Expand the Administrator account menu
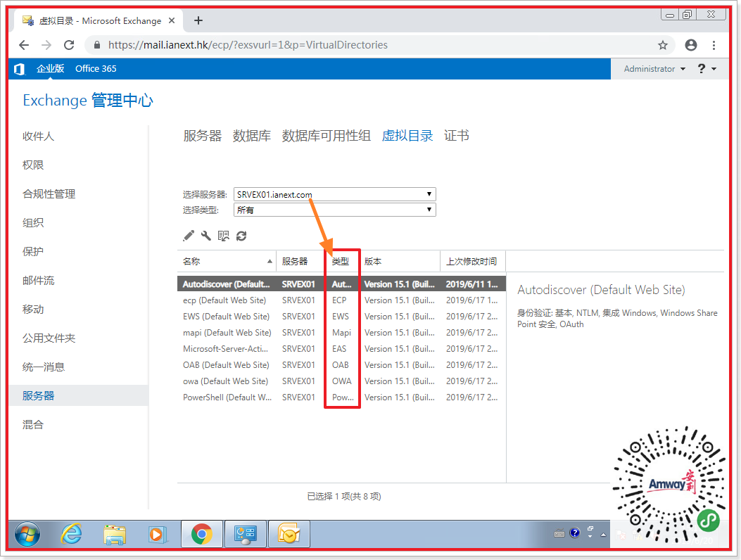This screenshot has height=560, width=741. coord(654,69)
